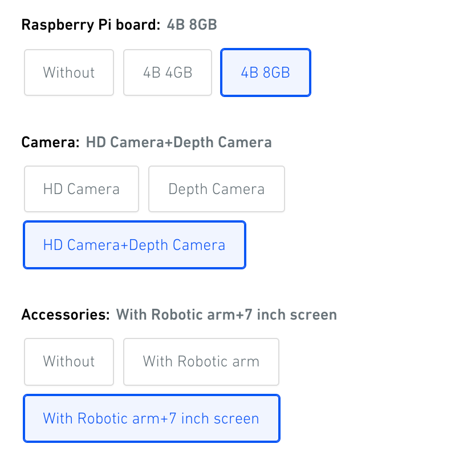The width and height of the screenshot is (463, 476).
Task: Select the Depth Camera option
Action: [217, 189]
